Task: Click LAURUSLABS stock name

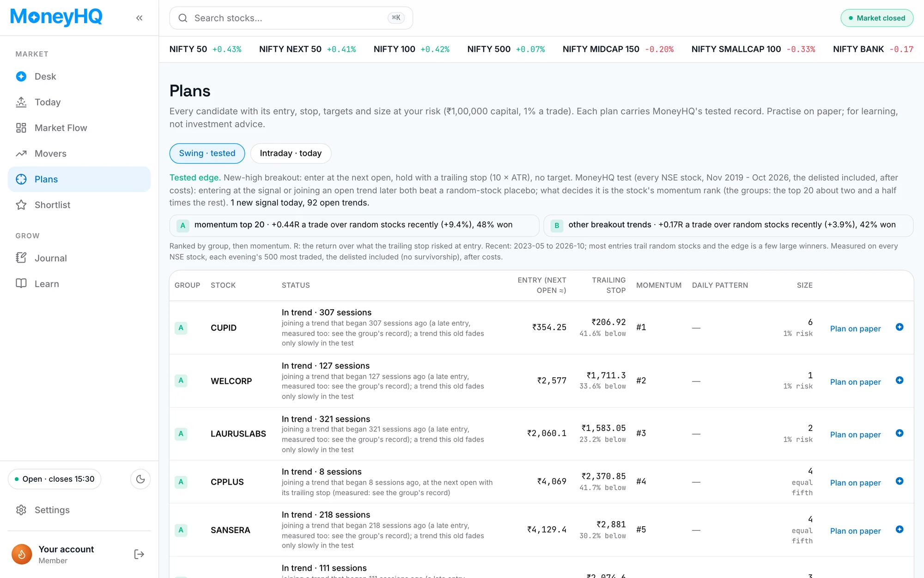Action: [x=238, y=434]
